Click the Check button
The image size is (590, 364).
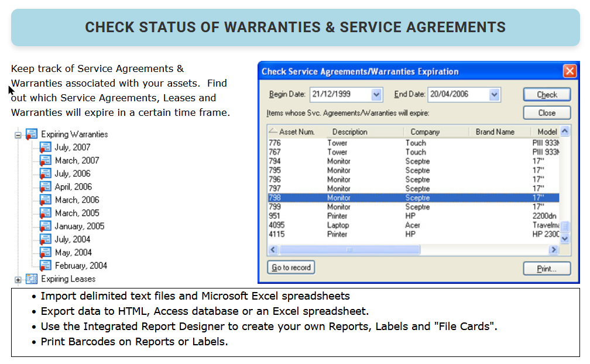[547, 95]
